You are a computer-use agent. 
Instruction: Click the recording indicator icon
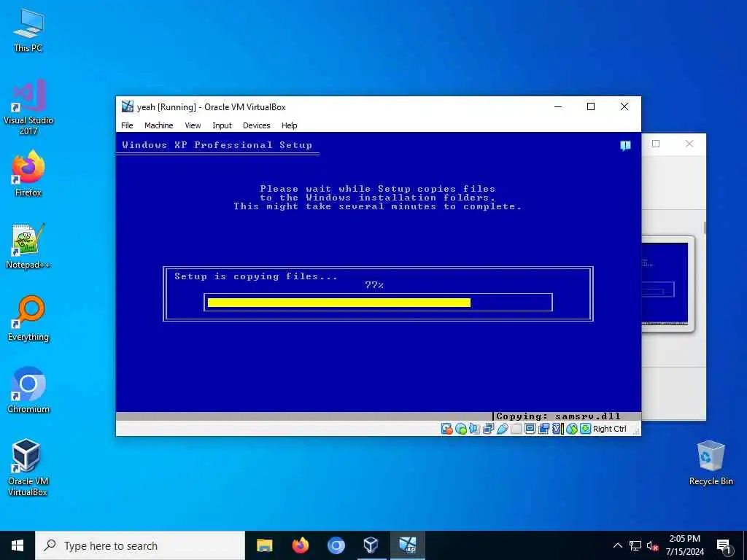point(543,429)
